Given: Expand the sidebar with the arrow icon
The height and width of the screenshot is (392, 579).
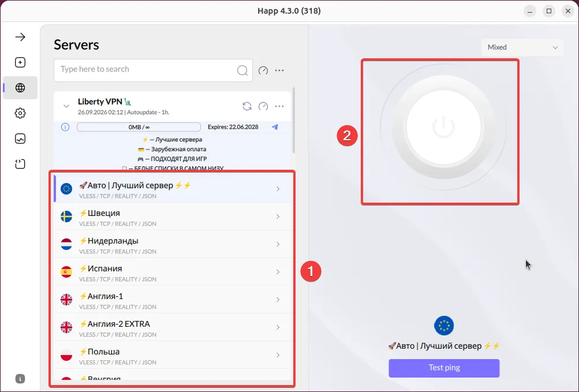Looking at the screenshot, I should coord(20,37).
